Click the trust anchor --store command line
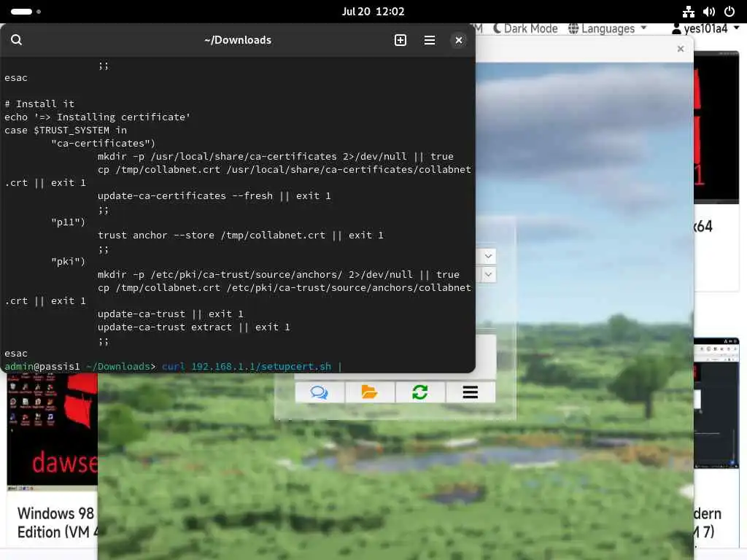Screen dimensions: 747x560 [x=241, y=236]
